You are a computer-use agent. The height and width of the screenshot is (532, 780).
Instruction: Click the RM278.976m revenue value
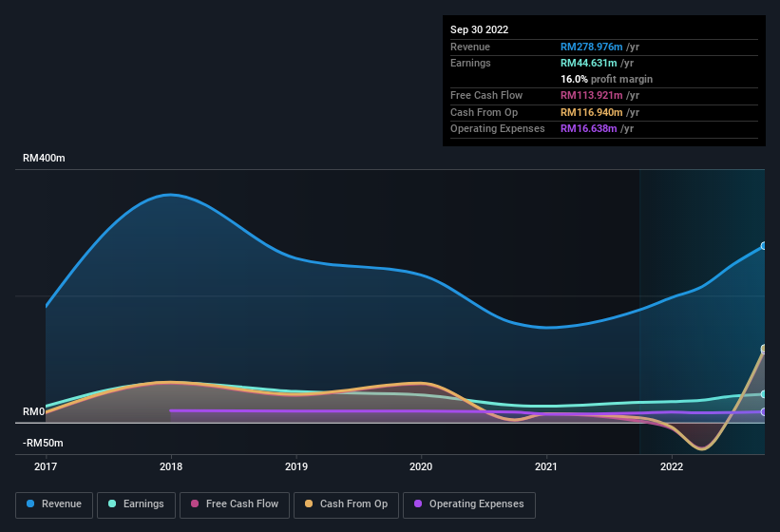point(592,47)
